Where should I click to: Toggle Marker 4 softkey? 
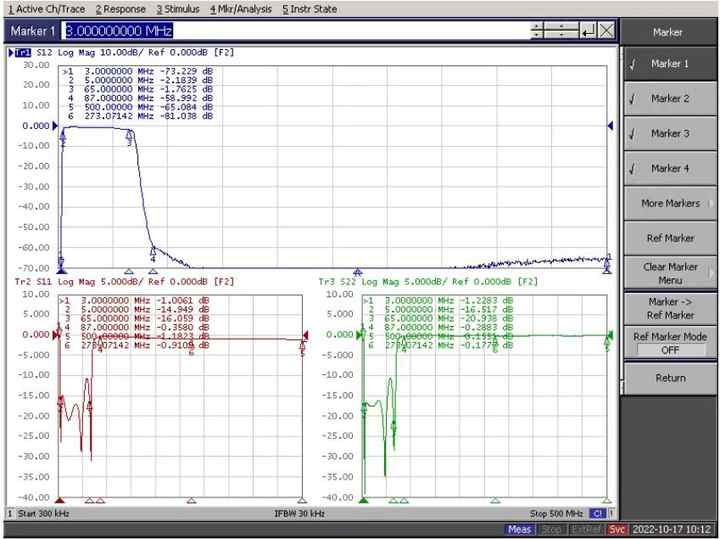click(x=668, y=168)
